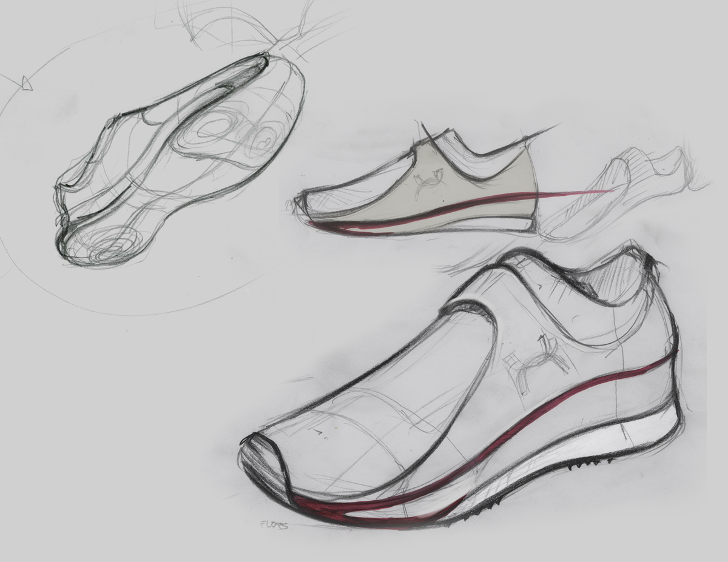Click the FLORES signature near the bottom
728x562 pixels.
click(273, 524)
